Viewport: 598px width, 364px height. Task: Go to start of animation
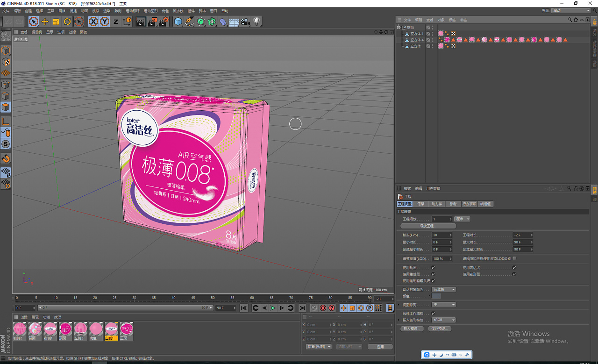[244, 308]
